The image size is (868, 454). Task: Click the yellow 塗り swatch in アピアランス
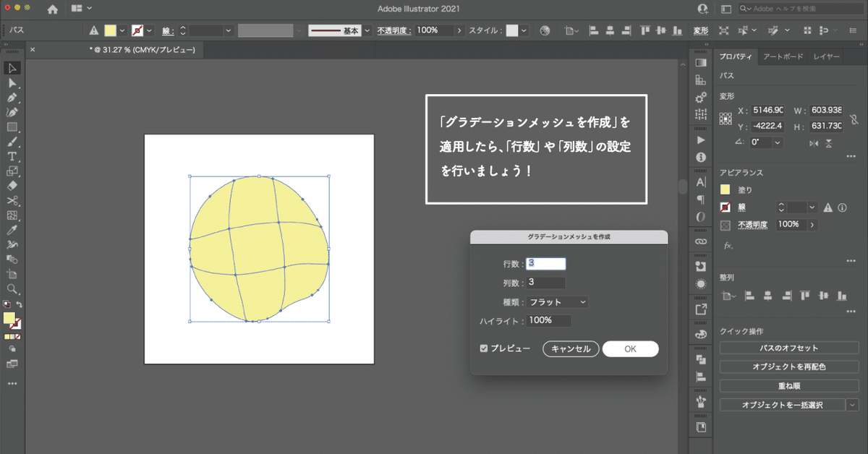pos(726,190)
